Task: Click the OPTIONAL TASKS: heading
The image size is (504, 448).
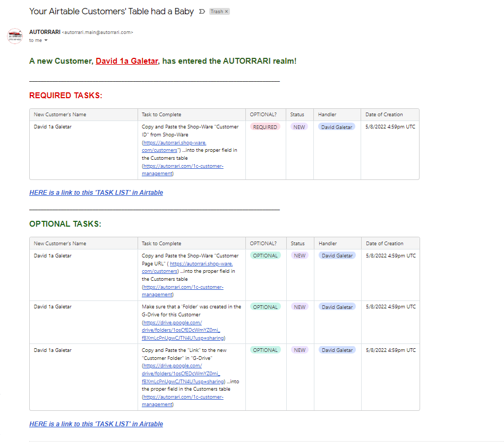Action: 65,224
